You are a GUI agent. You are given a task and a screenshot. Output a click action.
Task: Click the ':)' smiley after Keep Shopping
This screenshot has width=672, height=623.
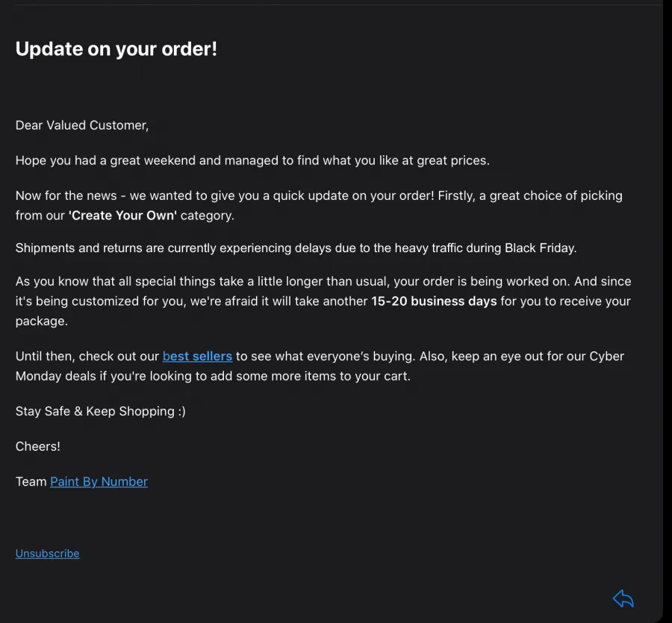tap(181, 412)
